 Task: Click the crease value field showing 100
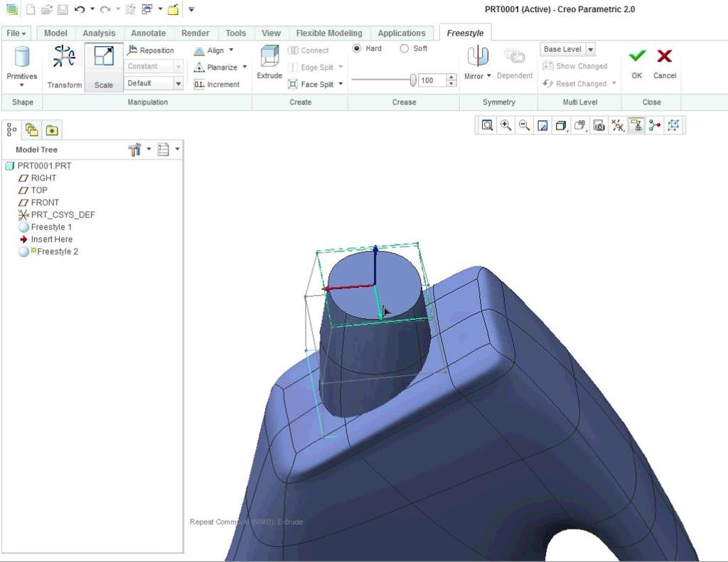[432, 81]
